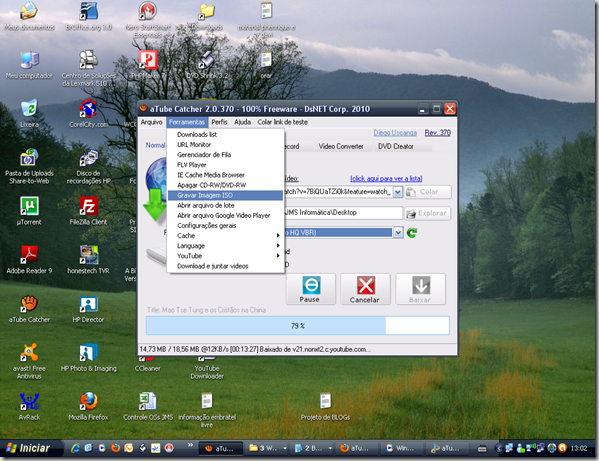Launch Adobe Reader 9 desktop shortcut
This screenshot has width=599, height=461.
click(x=29, y=260)
